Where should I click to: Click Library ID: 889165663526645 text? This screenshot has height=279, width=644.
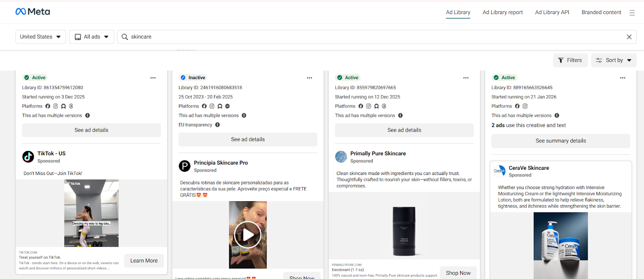click(522, 87)
